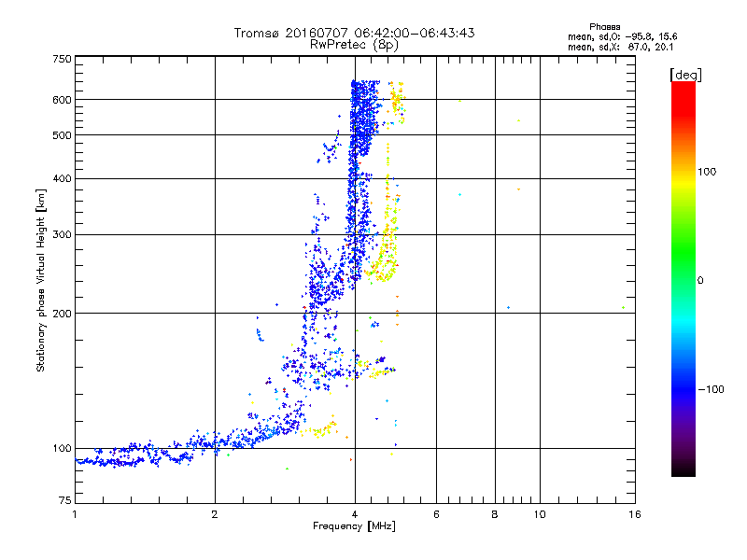Click the x-axis tick label '8'
747x560 pixels.
pos(495,514)
